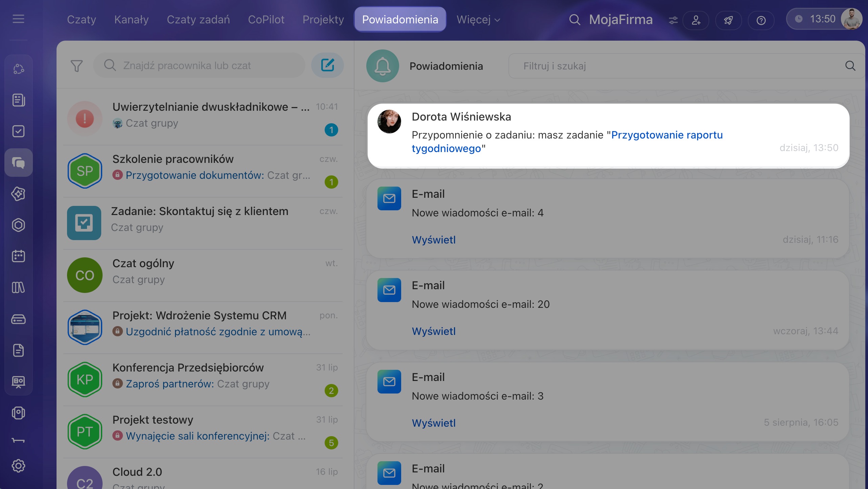
Task: Open the tasks checkbox sidebar icon
Action: (19, 131)
